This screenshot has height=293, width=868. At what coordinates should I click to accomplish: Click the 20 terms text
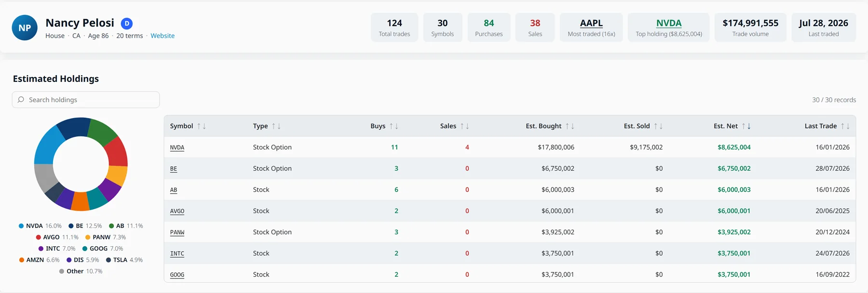(129, 36)
